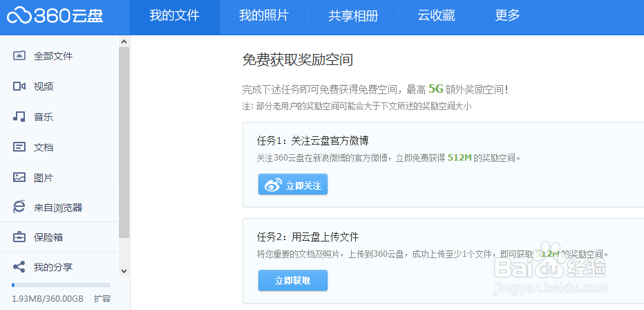Click the 立即获取 button
This screenshot has width=644, height=310.
pyautogui.click(x=293, y=280)
